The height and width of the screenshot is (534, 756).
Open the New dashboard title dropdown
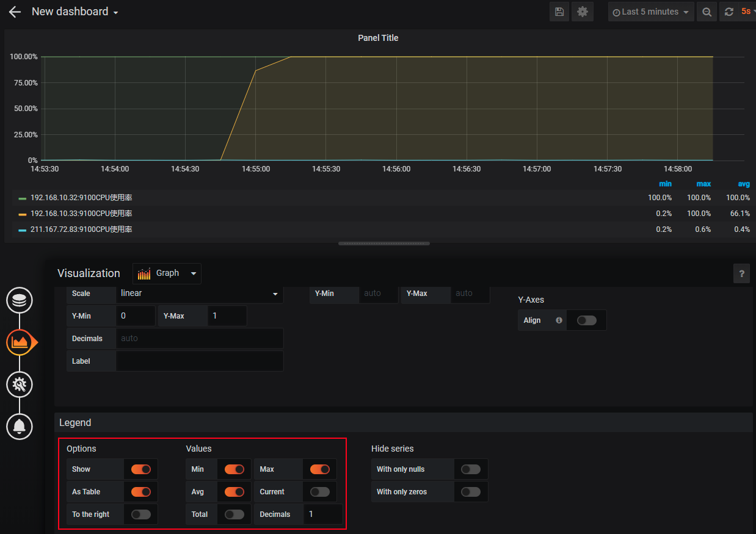tap(75, 12)
